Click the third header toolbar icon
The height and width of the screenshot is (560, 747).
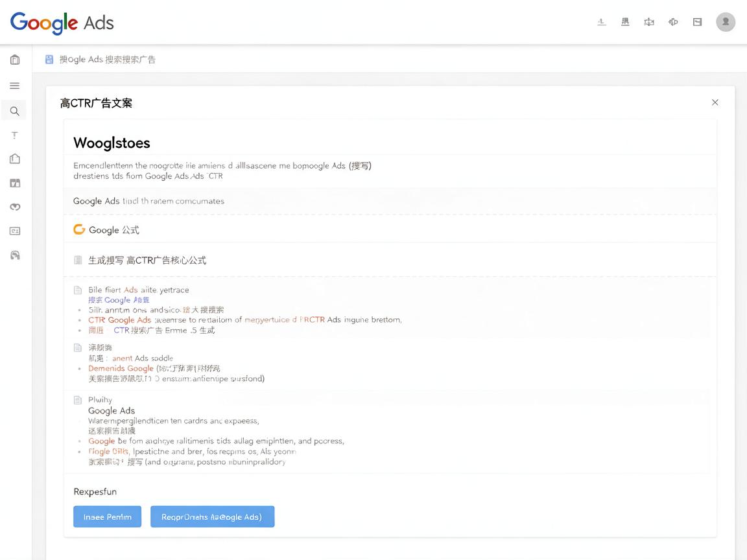point(649,22)
